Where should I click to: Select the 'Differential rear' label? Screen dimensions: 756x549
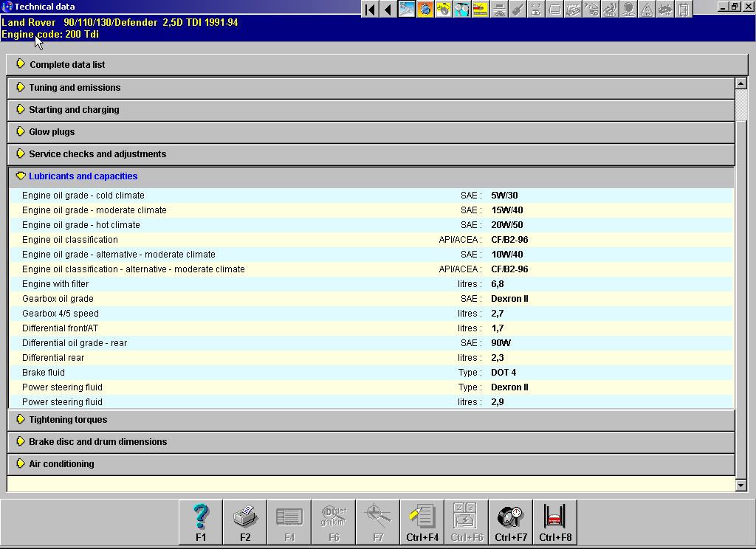click(x=53, y=358)
